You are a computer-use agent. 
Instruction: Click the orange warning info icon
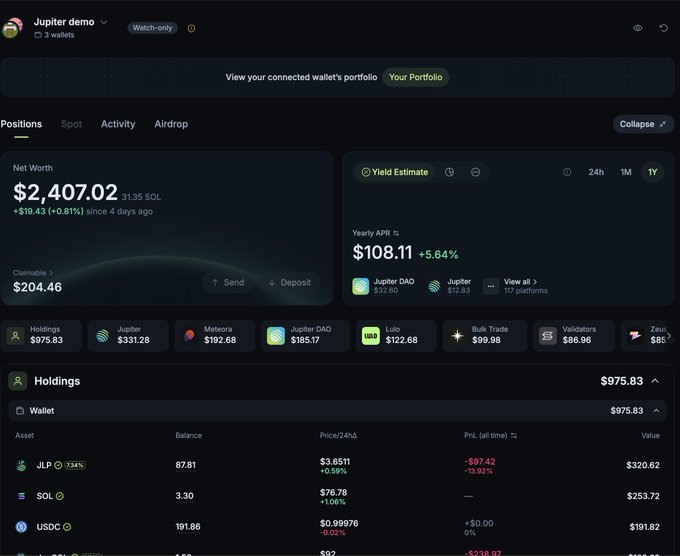pos(191,28)
